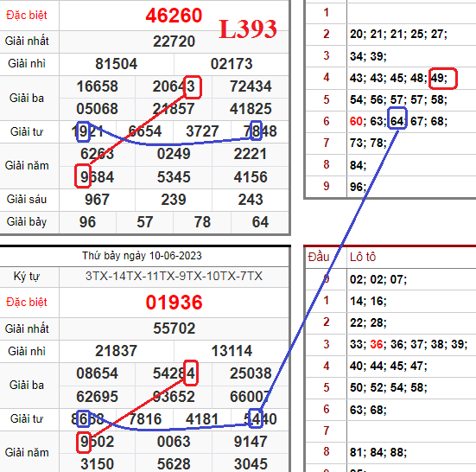476x472 pixels.
Task: Click the red 36 in lô tô row 3
Action: click(x=376, y=344)
